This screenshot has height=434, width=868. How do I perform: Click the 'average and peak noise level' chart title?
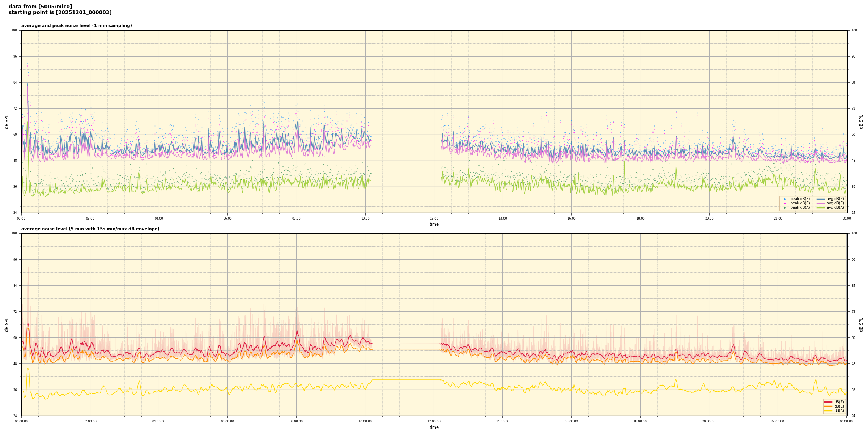pyautogui.click(x=76, y=26)
